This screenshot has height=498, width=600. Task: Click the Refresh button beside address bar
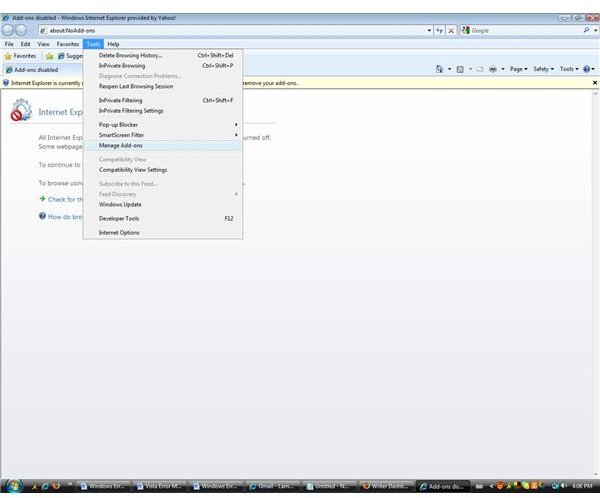point(439,31)
